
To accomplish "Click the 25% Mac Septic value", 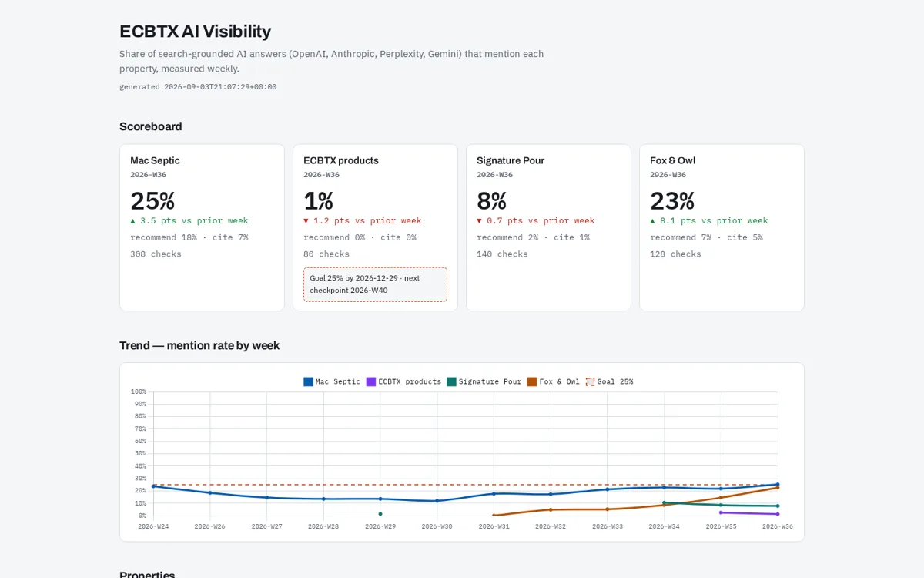I will (x=152, y=201).
